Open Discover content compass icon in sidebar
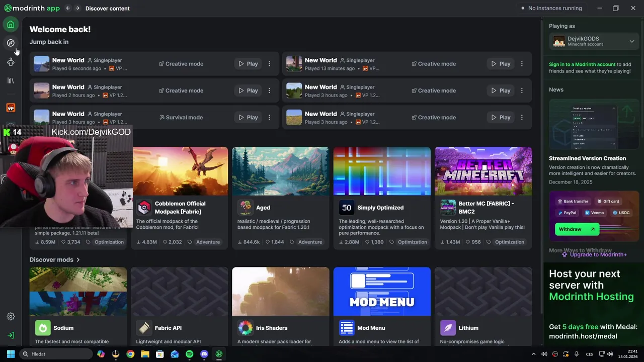 [x=11, y=43]
